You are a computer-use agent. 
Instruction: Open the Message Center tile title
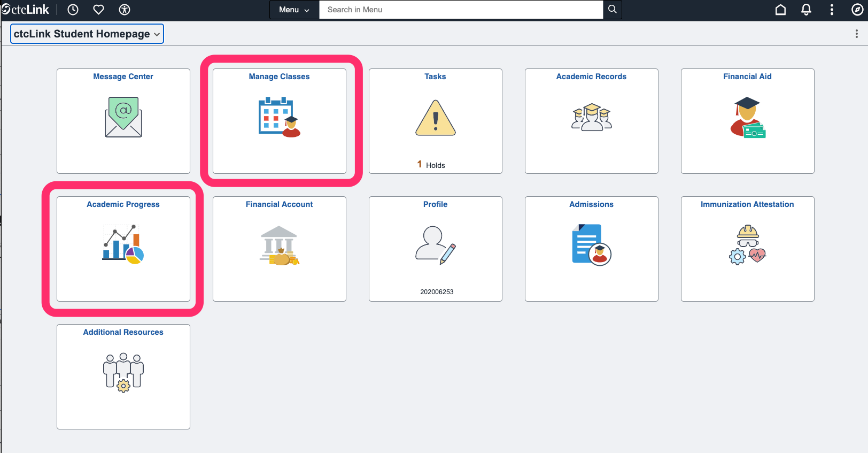(123, 76)
